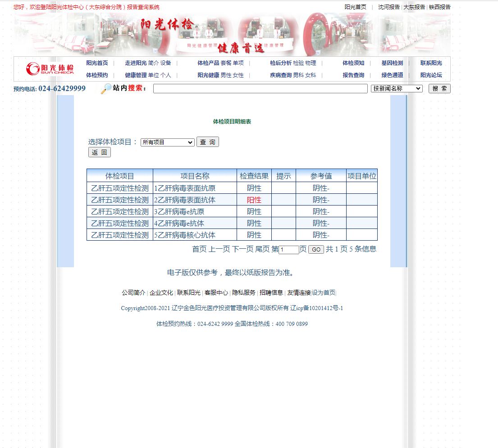The height and width of the screenshot is (448, 498).
Task: Open the 按新闻名称 search type dropdown
Action: pyautogui.click(x=397, y=89)
